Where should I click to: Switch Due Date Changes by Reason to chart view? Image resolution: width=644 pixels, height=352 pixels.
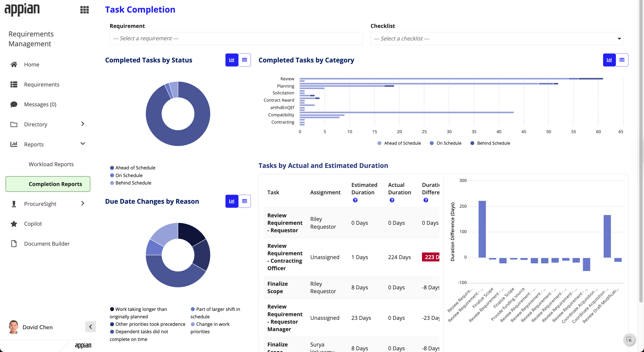(x=232, y=201)
